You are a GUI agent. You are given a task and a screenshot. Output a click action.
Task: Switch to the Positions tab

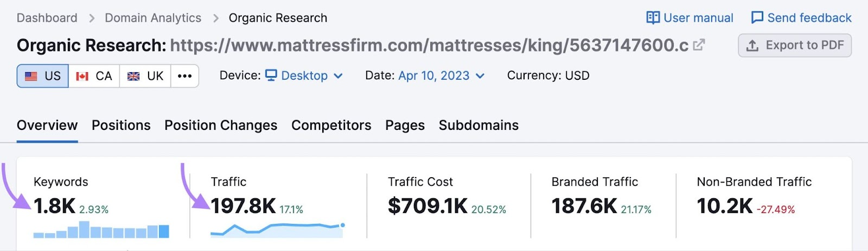121,125
